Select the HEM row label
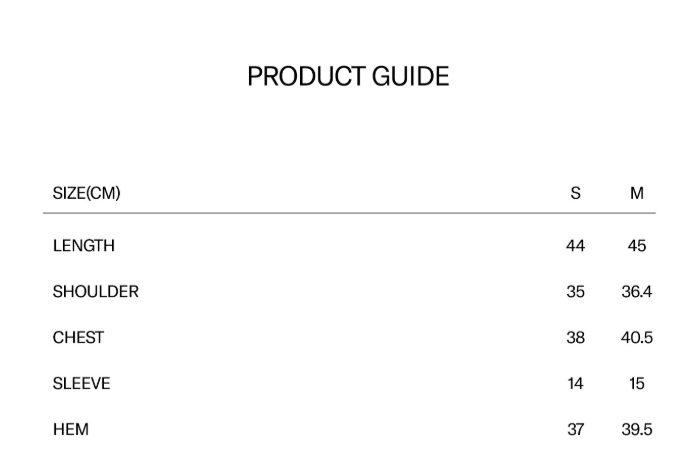This screenshot has width=696, height=470. coord(71,430)
